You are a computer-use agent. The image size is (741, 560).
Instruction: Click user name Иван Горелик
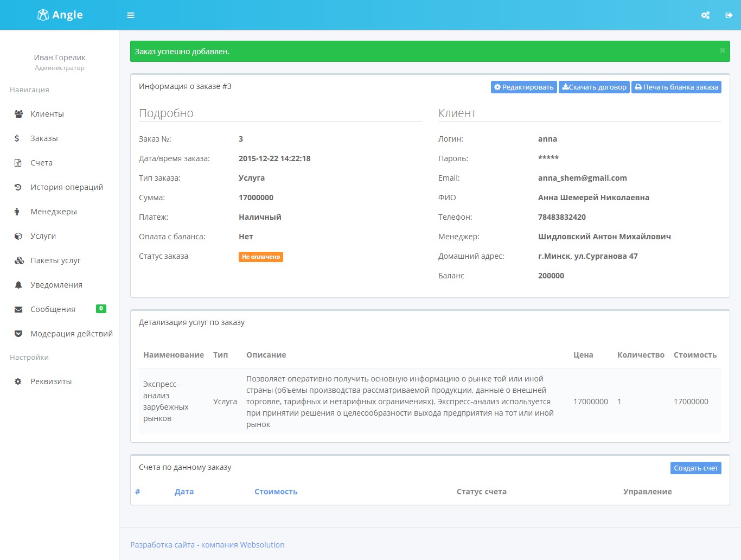(60, 58)
